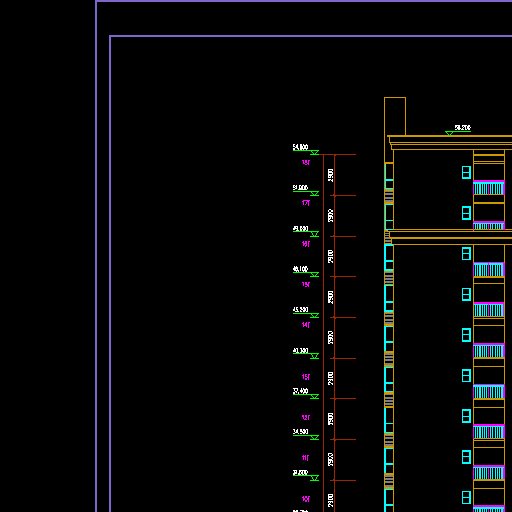The image size is (512, 512).
Task: Click green elevation marker beside 49.000
Action: click(314, 234)
